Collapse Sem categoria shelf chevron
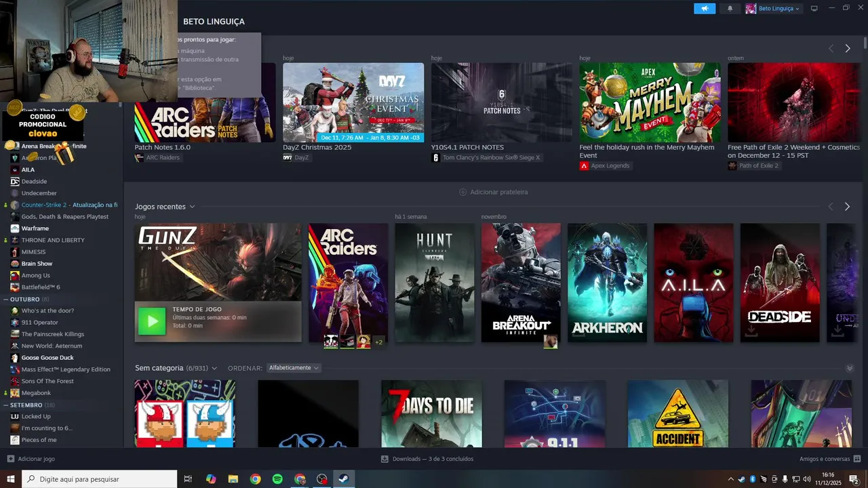 click(849, 368)
